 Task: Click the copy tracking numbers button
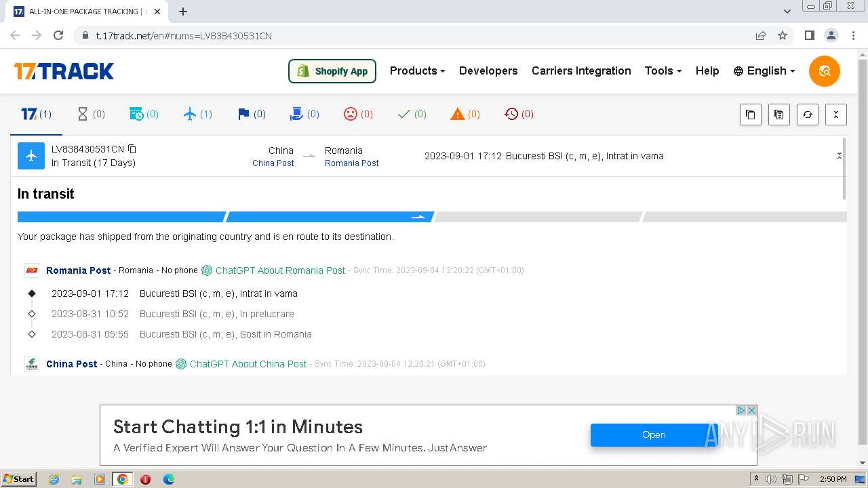750,115
